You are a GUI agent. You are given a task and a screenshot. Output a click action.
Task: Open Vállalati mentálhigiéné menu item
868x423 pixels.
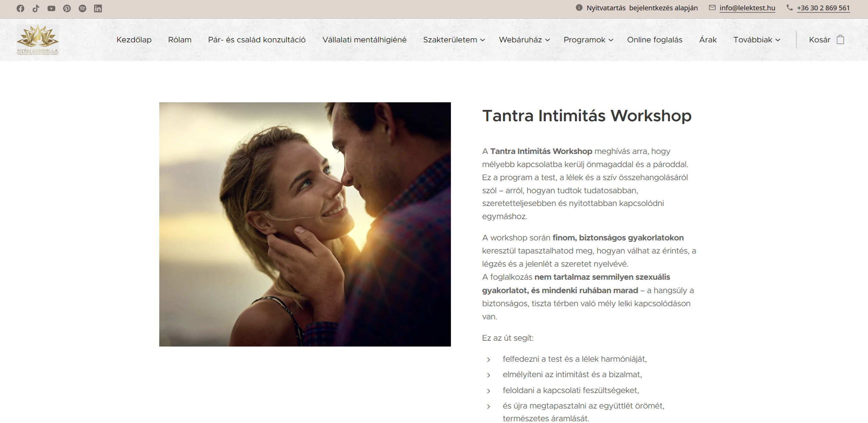click(x=364, y=40)
